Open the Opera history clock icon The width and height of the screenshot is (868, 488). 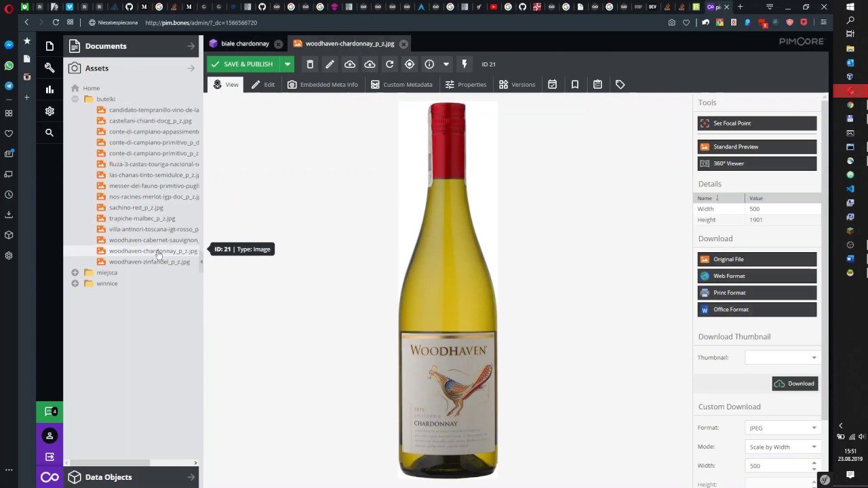(9, 195)
